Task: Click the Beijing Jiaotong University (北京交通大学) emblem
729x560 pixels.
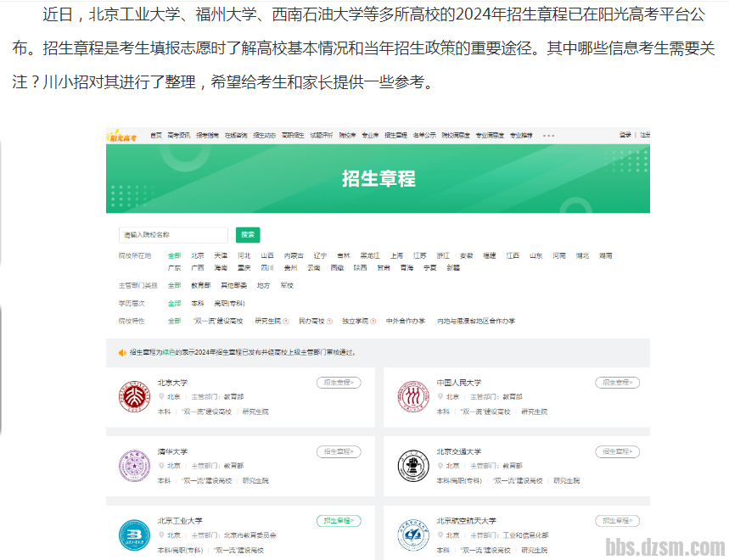Action: point(414,465)
